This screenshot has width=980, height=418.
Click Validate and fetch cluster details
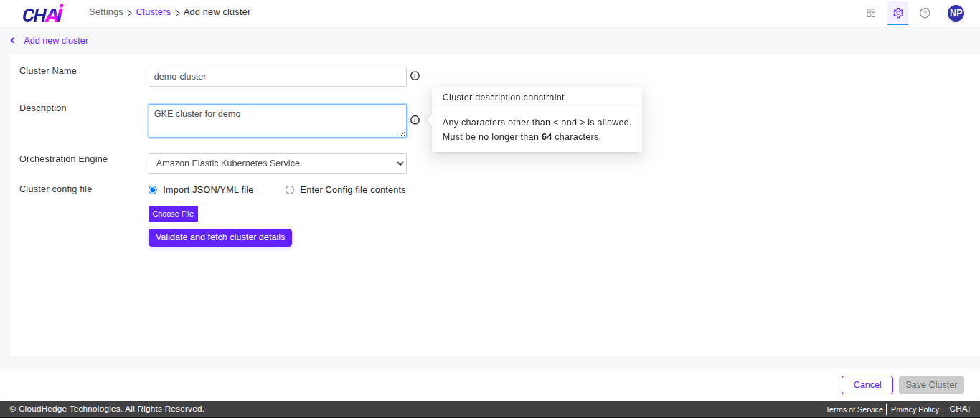(220, 237)
